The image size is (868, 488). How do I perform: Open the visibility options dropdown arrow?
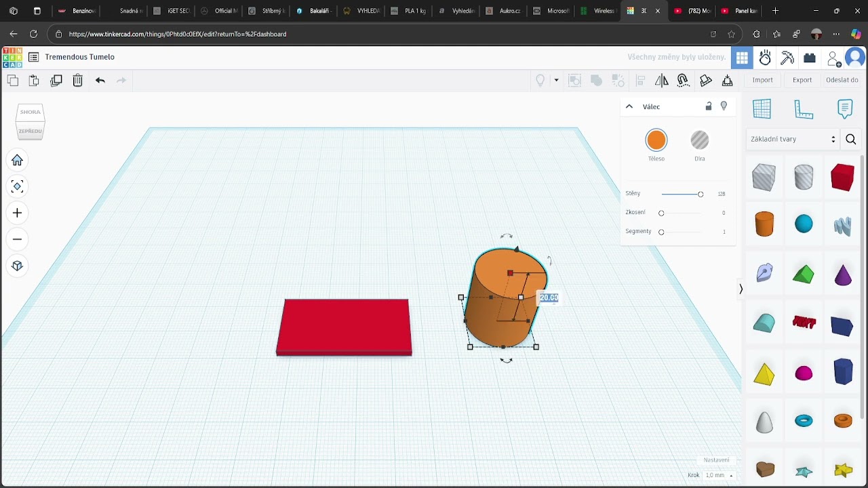(x=556, y=81)
